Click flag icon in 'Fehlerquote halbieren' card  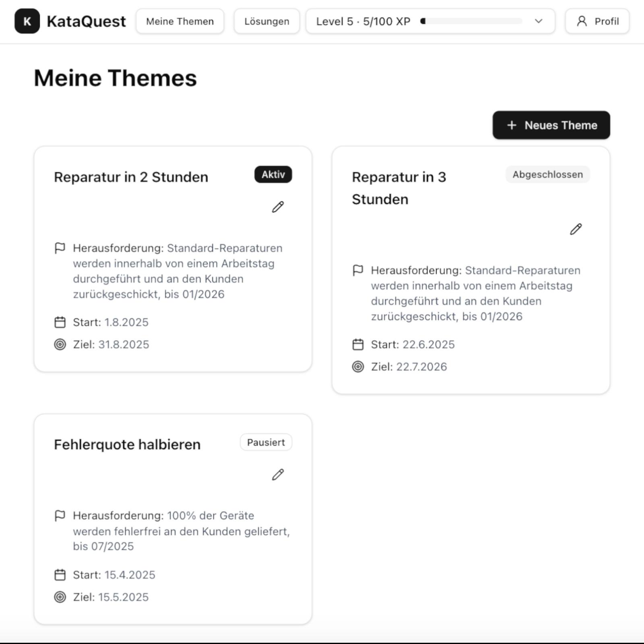(x=60, y=516)
